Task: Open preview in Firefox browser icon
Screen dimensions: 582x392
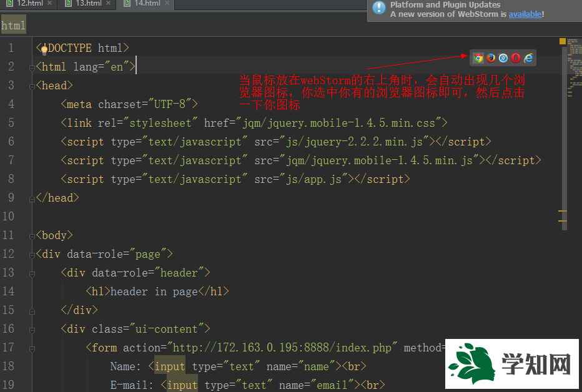Action: click(491, 58)
